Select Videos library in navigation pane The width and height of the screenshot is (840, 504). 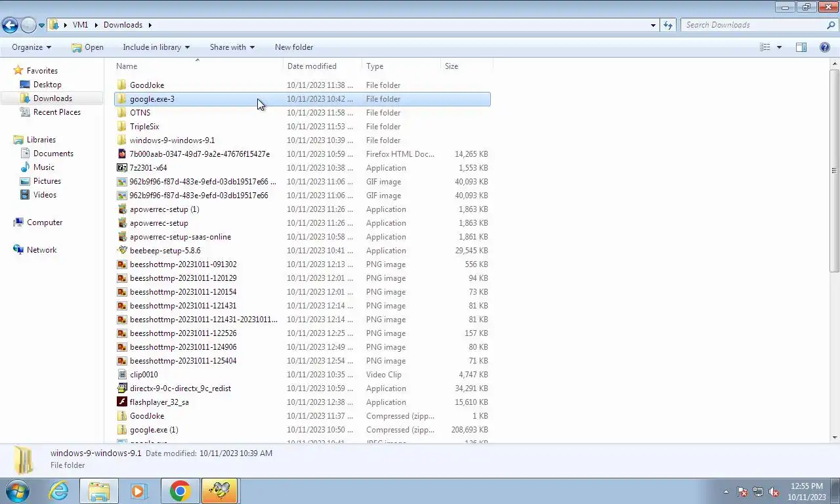click(45, 195)
